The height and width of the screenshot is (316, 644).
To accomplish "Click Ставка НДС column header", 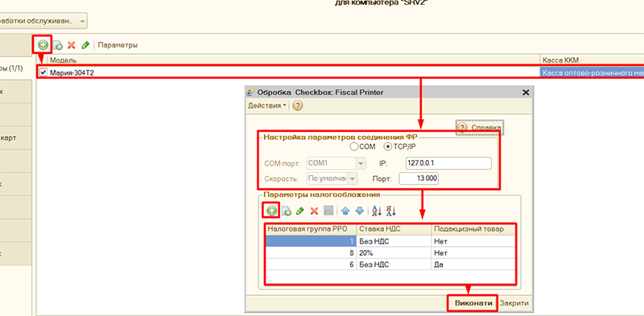I will [x=394, y=229].
